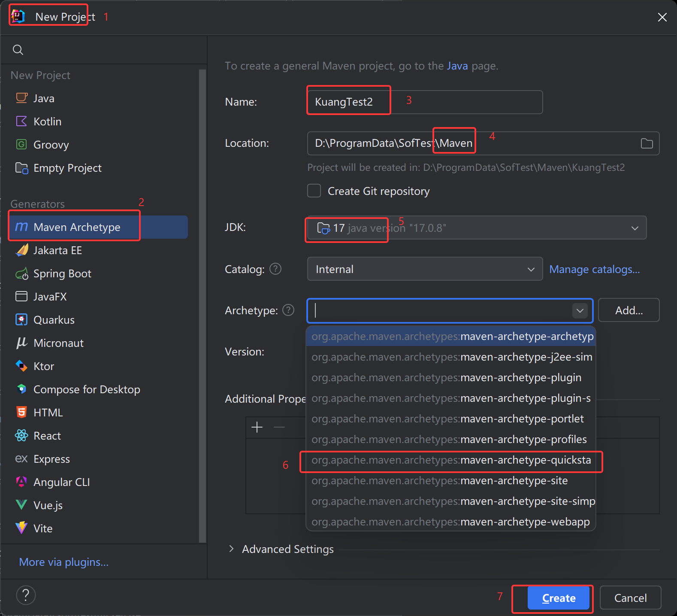Click the Ktor diamond icon

pyautogui.click(x=21, y=366)
